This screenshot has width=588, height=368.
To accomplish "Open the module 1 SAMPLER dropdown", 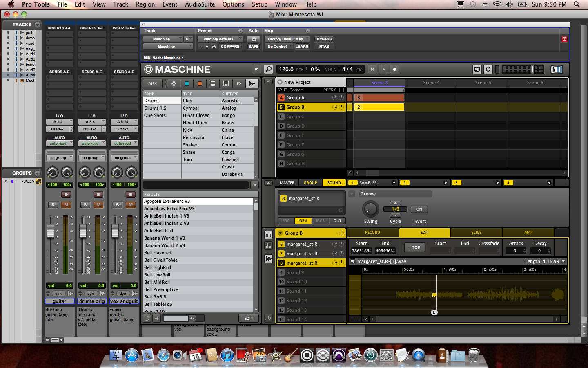I will click(394, 183).
